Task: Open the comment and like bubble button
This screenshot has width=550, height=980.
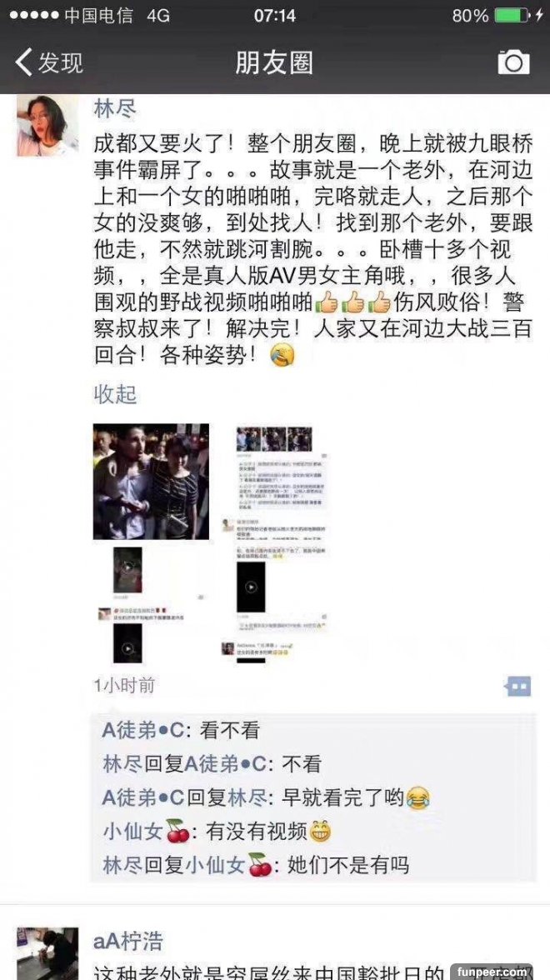Action: [517, 687]
